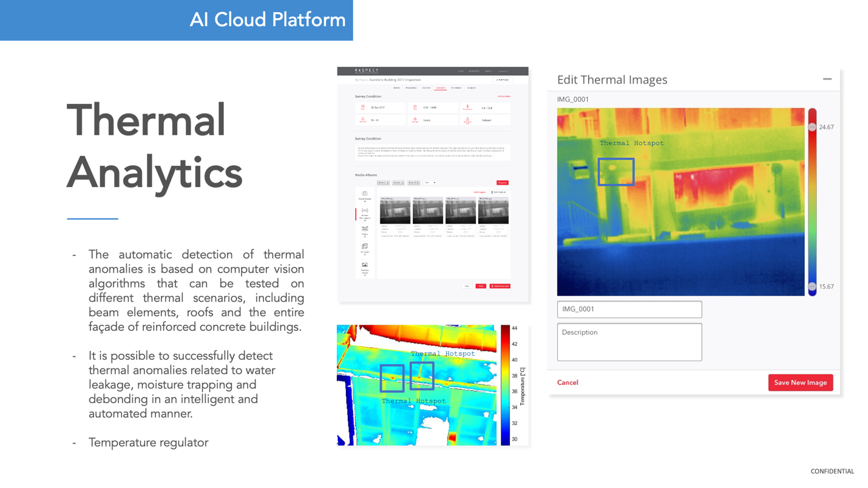Click the weather icon next to Sunny
The width and height of the screenshot is (868, 488).
pyautogui.click(x=415, y=118)
